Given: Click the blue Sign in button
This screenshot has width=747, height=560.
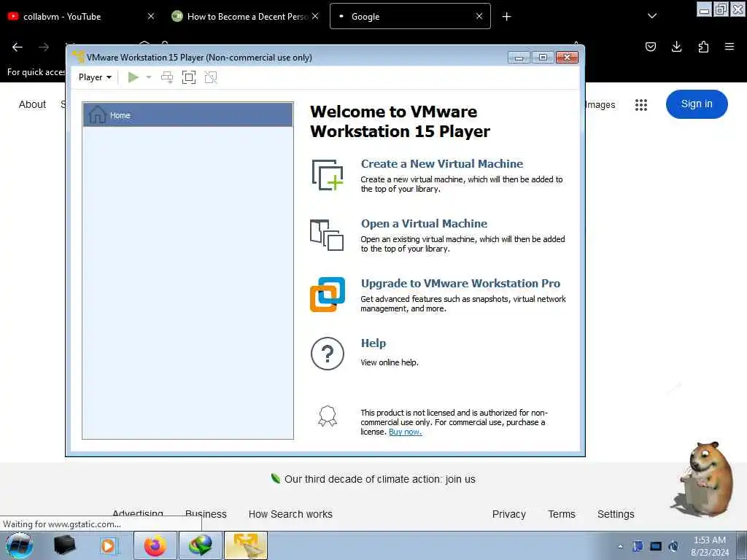Looking at the screenshot, I should point(697,104).
